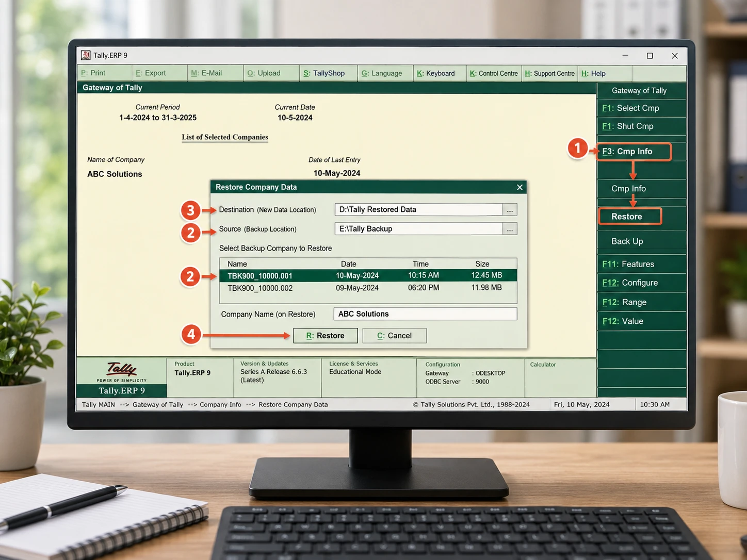
Task: Click the 06:20 PM time cell
Action: click(424, 288)
